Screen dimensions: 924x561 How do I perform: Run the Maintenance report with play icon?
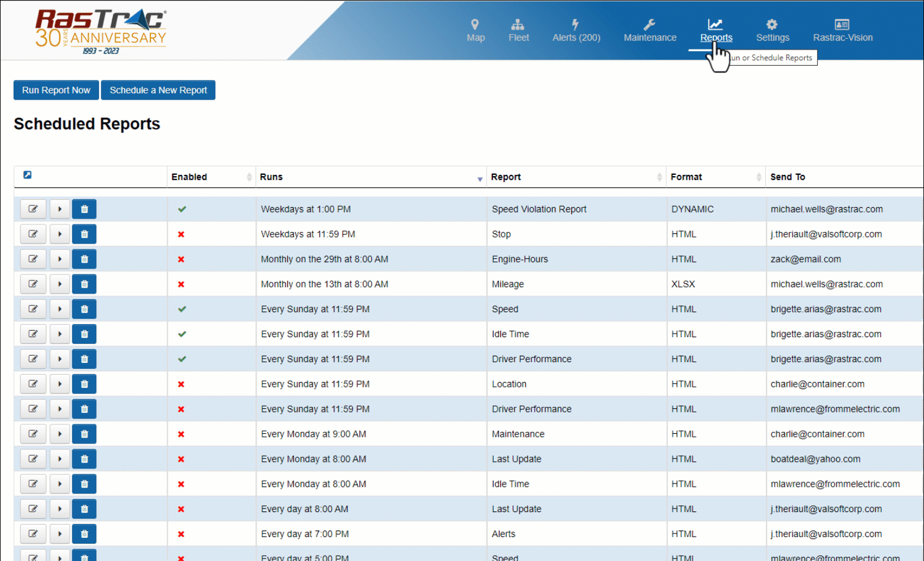(x=60, y=434)
